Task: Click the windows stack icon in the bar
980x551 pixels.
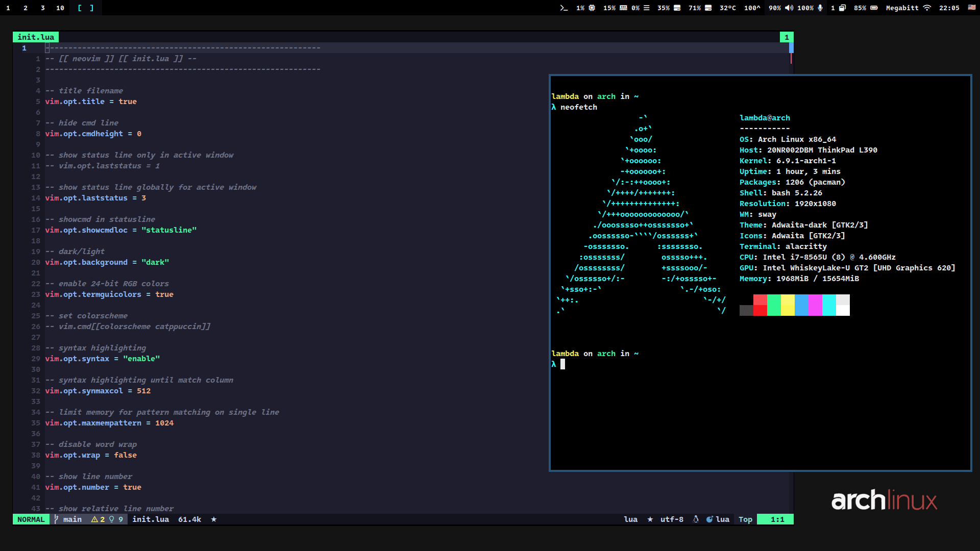Action: tap(843, 8)
